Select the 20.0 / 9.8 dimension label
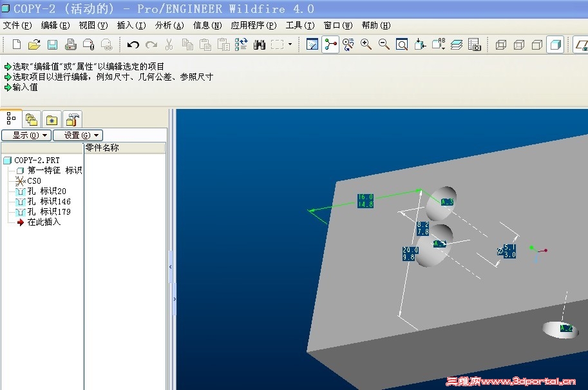 click(x=410, y=253)
